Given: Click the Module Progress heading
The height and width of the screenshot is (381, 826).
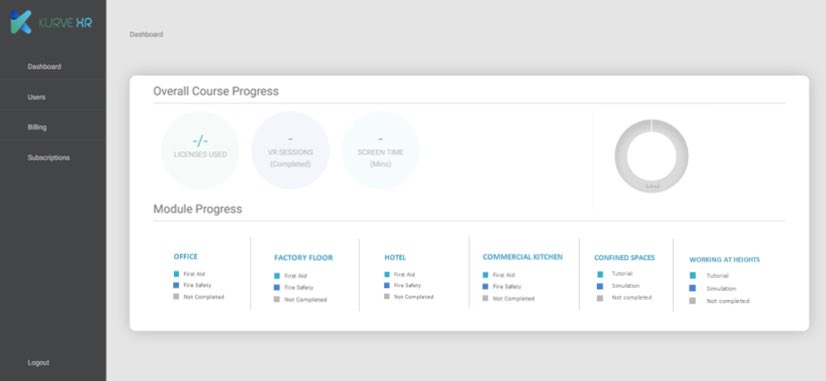Looking at the screenshot, I should [198, 209].
